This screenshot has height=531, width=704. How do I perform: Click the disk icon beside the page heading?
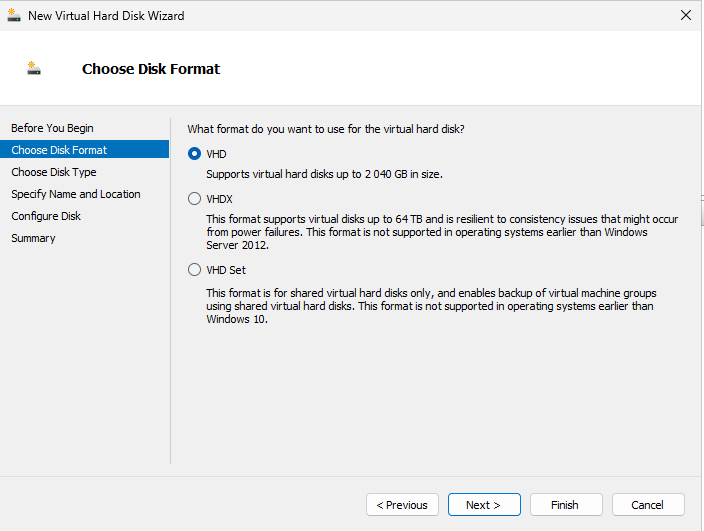(34, 69)
